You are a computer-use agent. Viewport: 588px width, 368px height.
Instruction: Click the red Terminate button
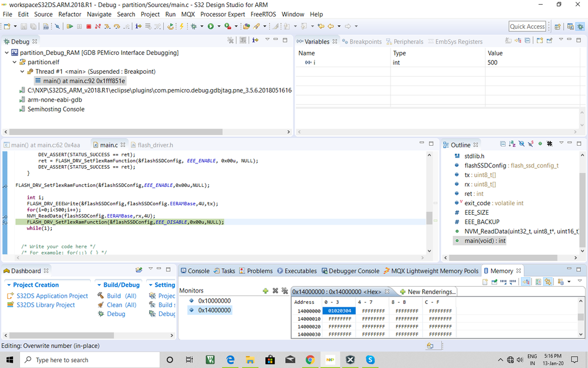click(88, 26)
